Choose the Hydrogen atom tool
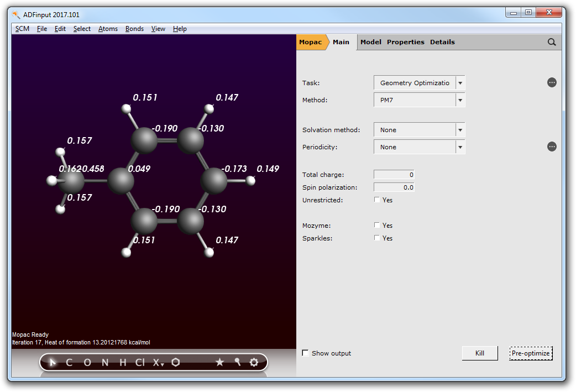 coord(123,363)
